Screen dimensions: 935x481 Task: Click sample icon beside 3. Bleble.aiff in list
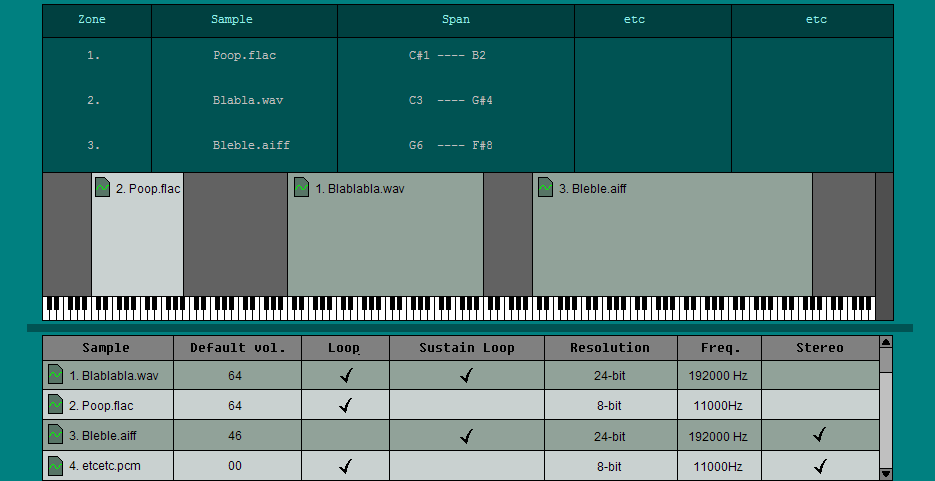coord(56,435)
